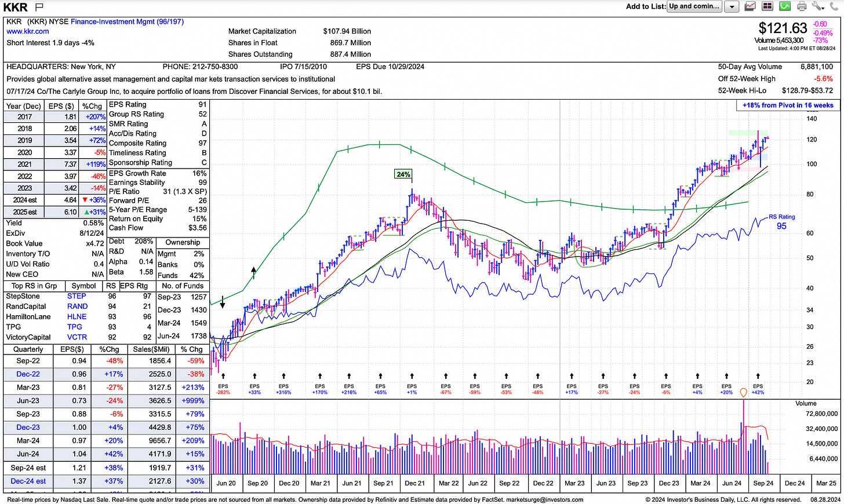The image size is (844, 504).
Task: Click the 2024 est EPS value 4.64
Action: tap(70, 200)
